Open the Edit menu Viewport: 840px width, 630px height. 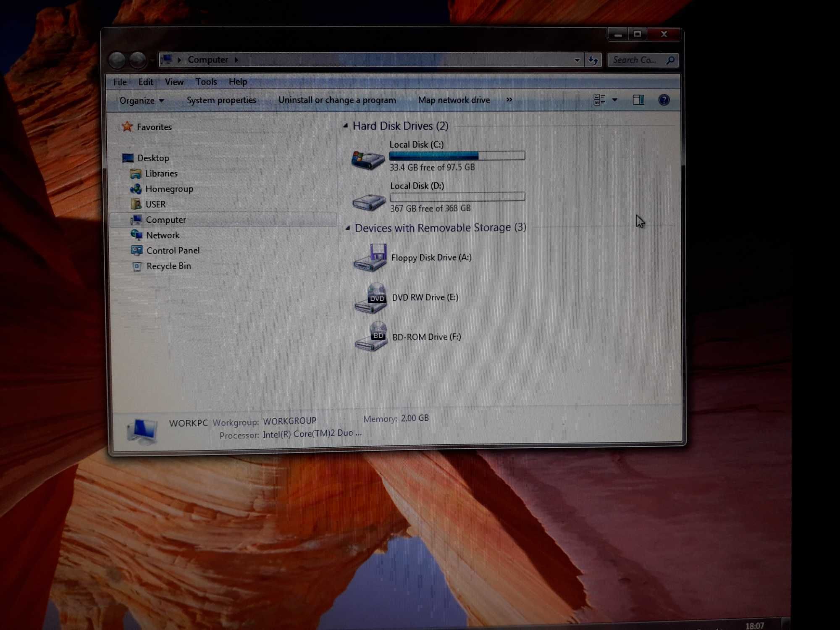coord(145,81)
